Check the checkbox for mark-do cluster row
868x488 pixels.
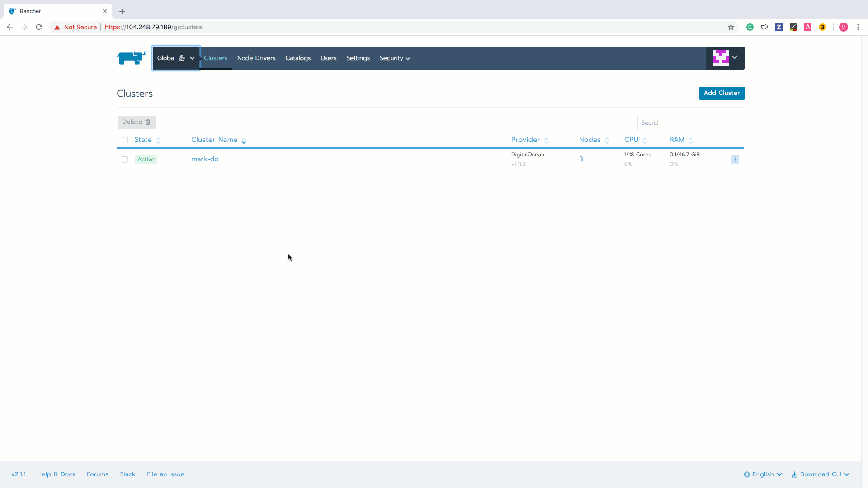click(x=125, y=160)
